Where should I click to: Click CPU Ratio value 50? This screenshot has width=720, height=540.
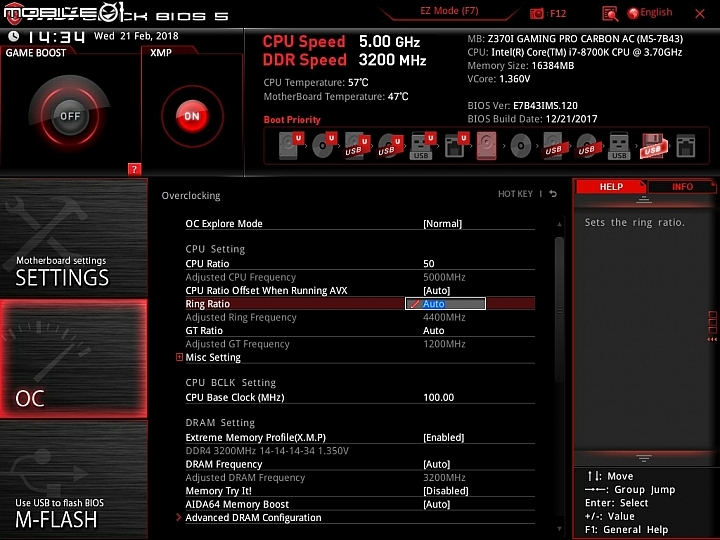429,264
